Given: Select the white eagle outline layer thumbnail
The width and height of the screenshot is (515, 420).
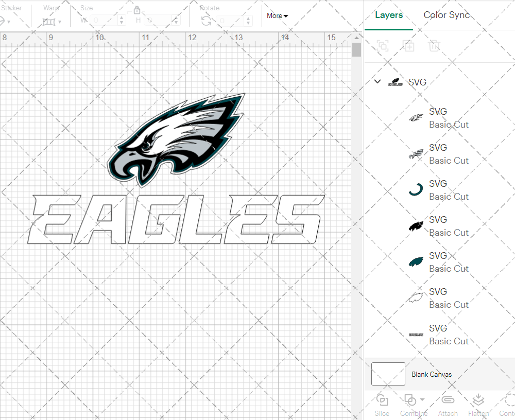Looking at the screenshot, I should pos(416,298).
